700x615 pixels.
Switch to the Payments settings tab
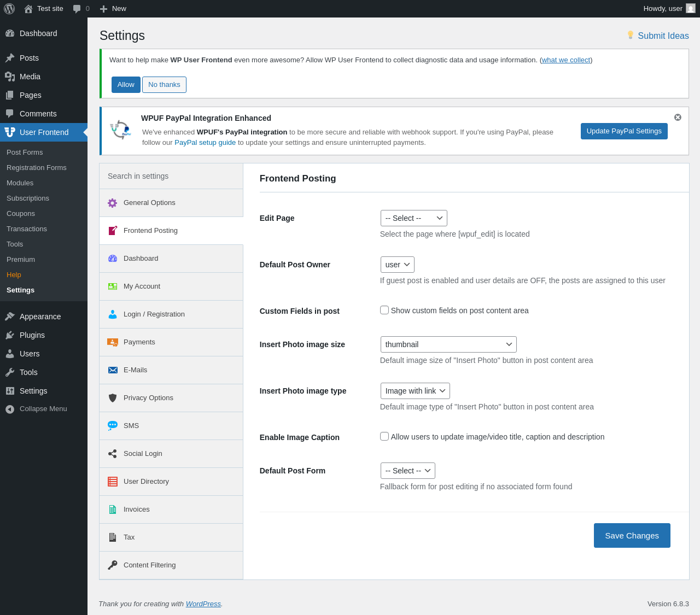coord(139,342)
